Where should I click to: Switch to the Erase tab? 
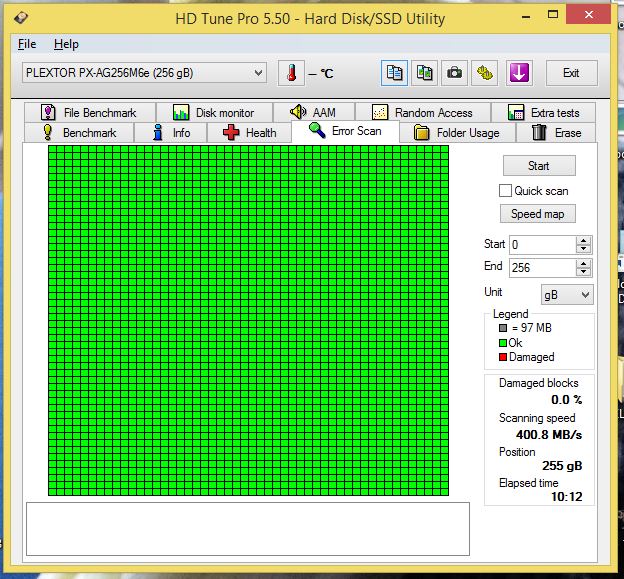[556, 133]
